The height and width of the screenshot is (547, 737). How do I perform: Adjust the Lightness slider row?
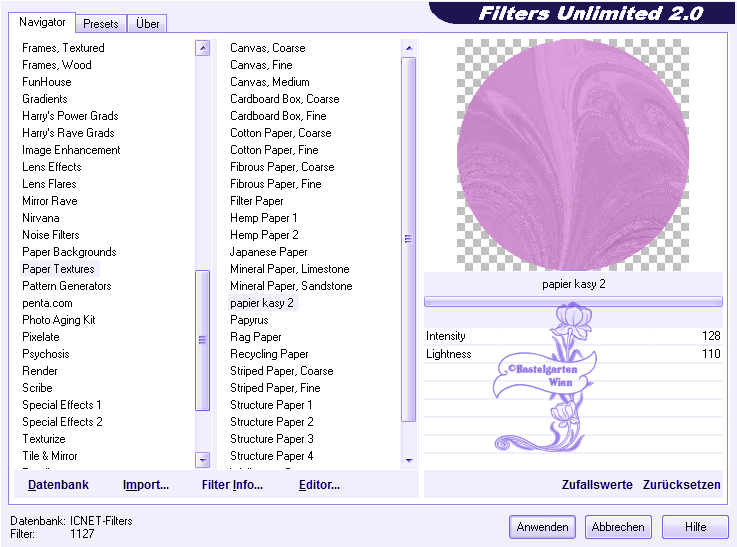tap(573, 354)
